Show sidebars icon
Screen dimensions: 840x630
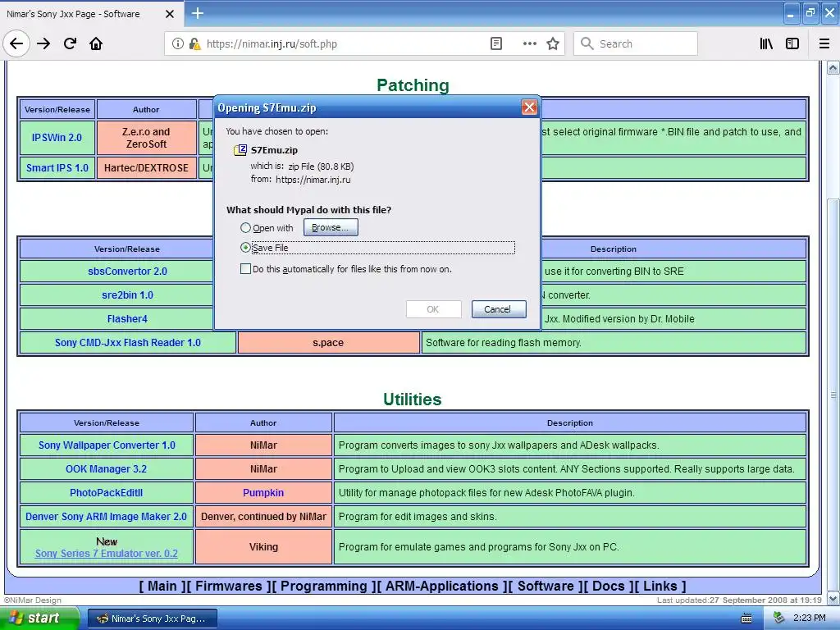pos(792,44)
